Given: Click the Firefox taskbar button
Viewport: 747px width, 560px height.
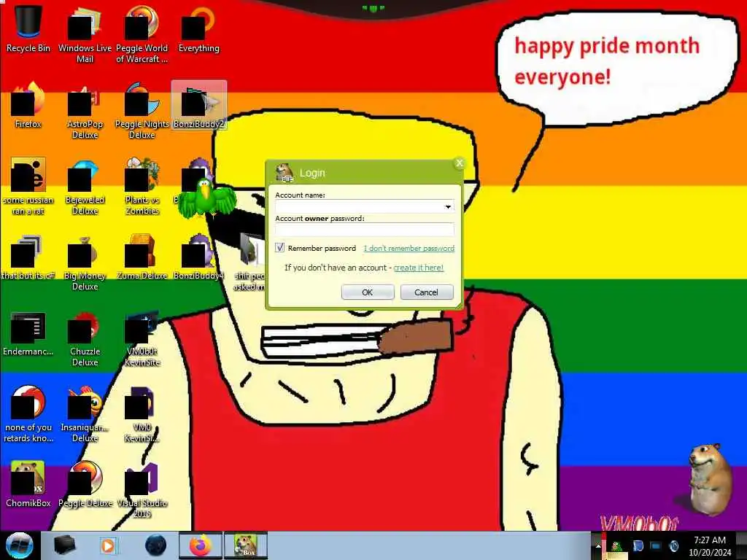Looking at the screenshot, I should (200, 545).
